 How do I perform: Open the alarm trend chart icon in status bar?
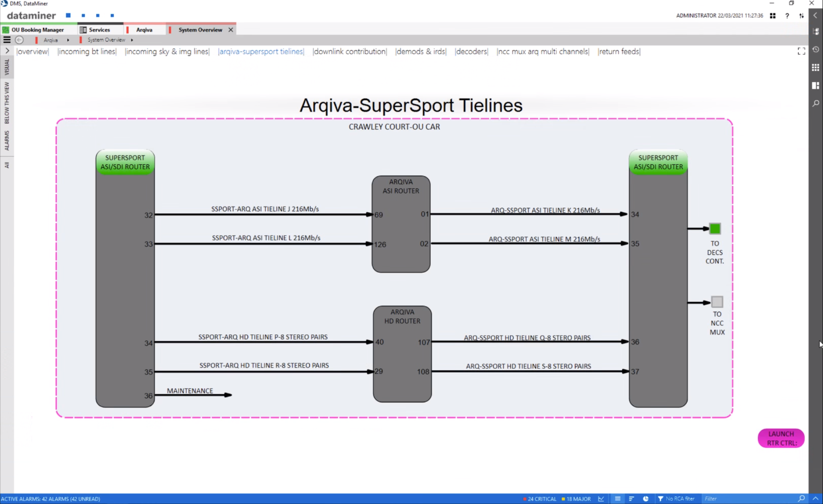[x=601, y=499]
